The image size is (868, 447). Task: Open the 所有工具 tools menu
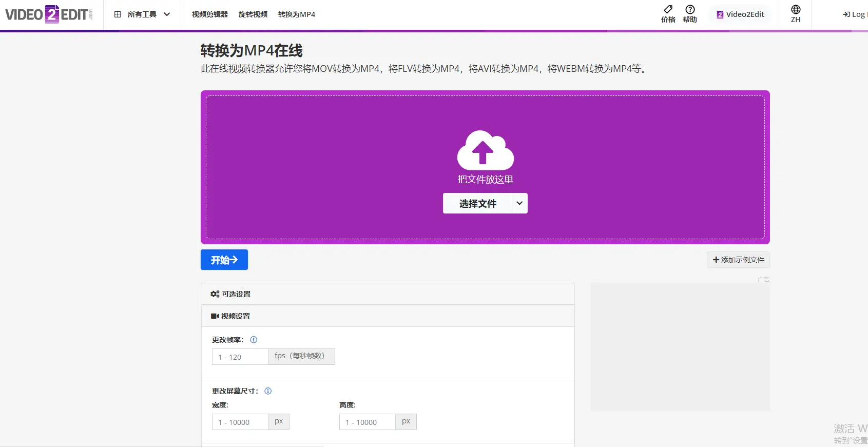[x=142, y=14]
